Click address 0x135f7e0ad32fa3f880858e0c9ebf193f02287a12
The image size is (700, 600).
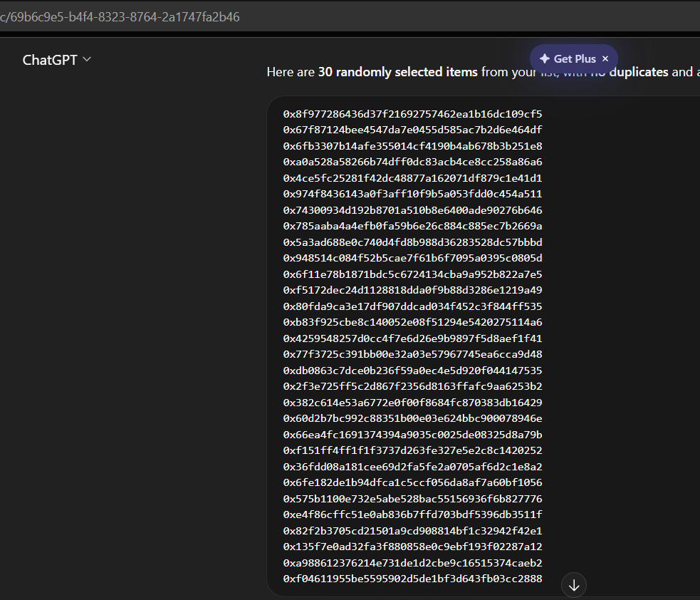(412, 547)
